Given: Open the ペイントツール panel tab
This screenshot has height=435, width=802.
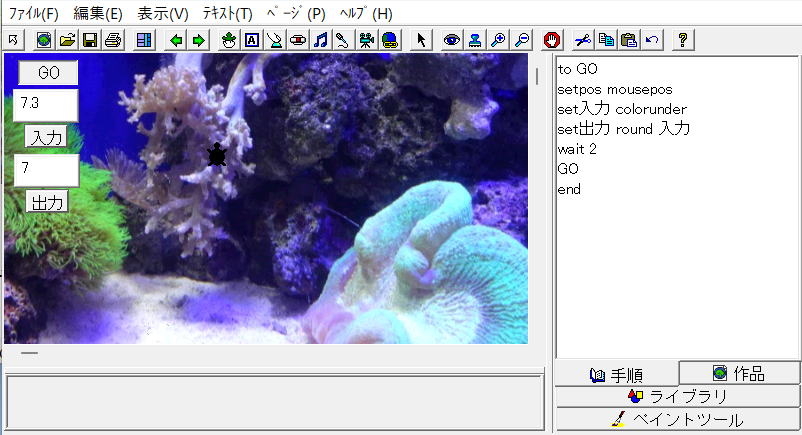Looking at the screenshot, I should [x=677, y=420].
